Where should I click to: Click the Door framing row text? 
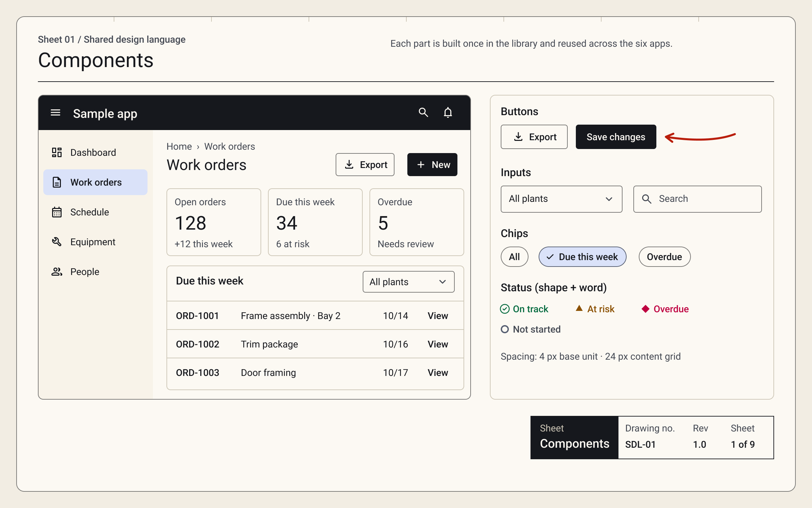268,373
